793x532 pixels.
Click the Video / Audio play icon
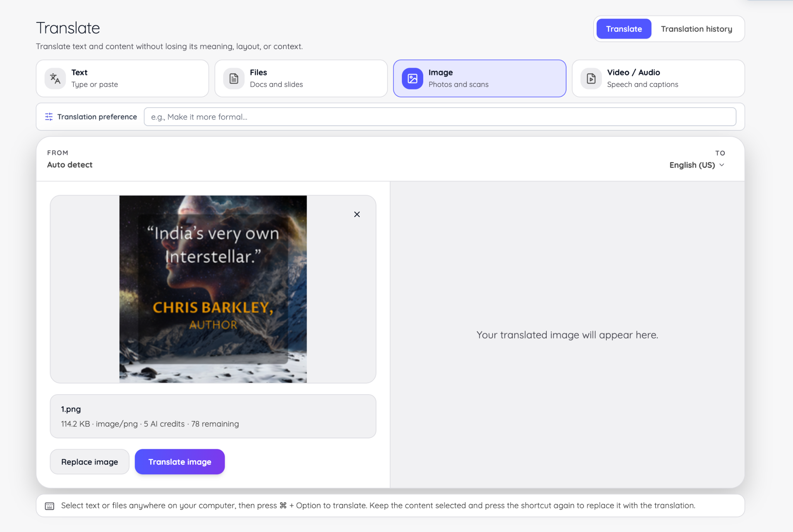tap(591, 79)
